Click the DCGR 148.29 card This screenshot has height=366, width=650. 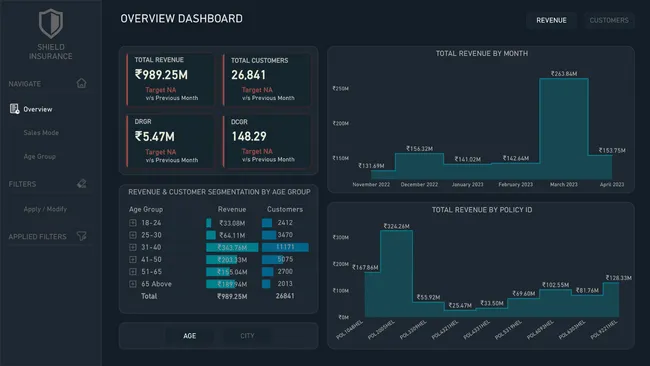tap(267, 141)
